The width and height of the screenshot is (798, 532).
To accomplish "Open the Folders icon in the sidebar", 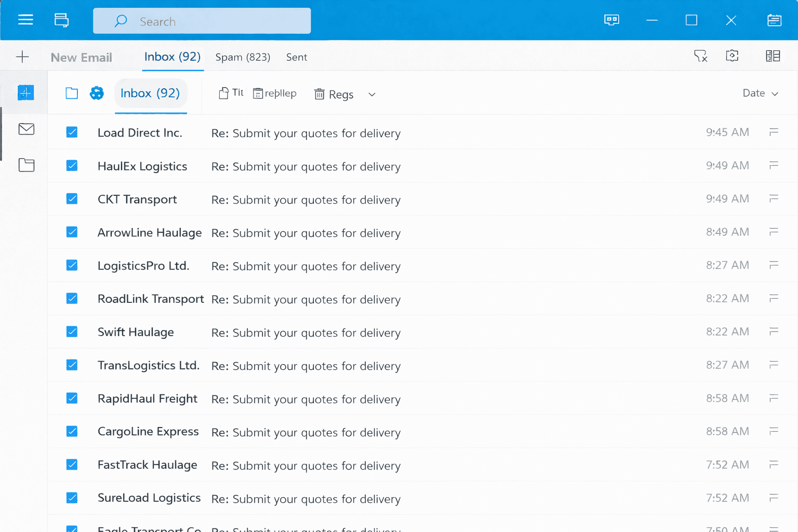I will point(26,165).
